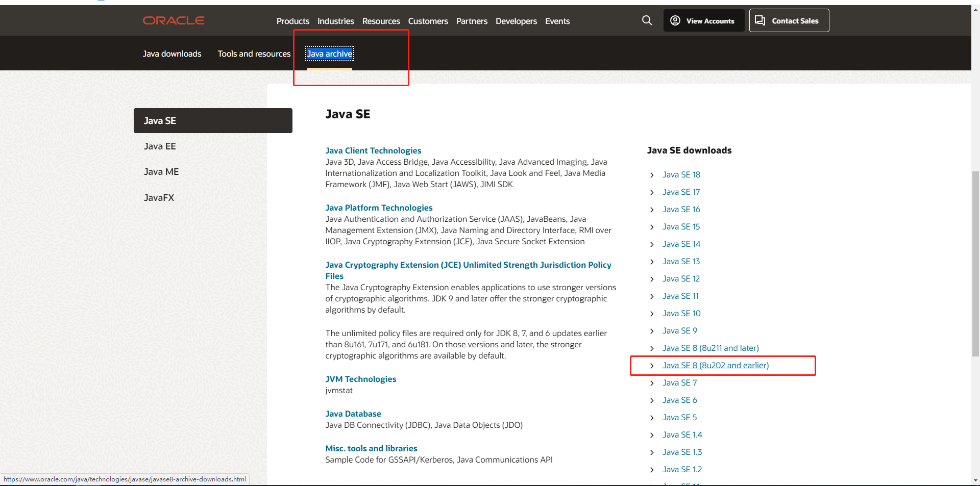Select Java EE in the sidebar
Viewport: 980px width, 486px height.
click(160, 146)
